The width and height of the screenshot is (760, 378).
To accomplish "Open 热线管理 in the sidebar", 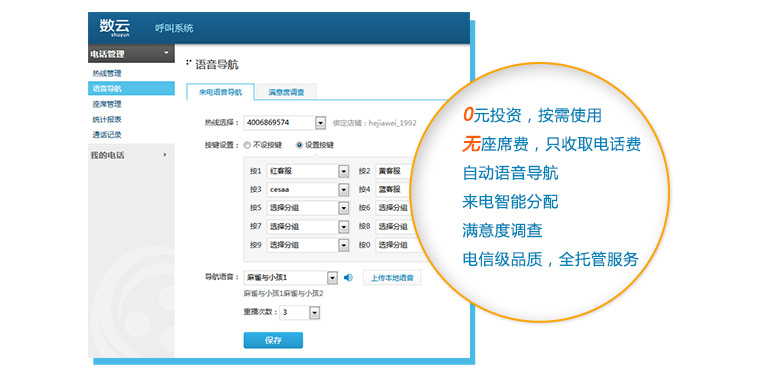I will (107, 74).
